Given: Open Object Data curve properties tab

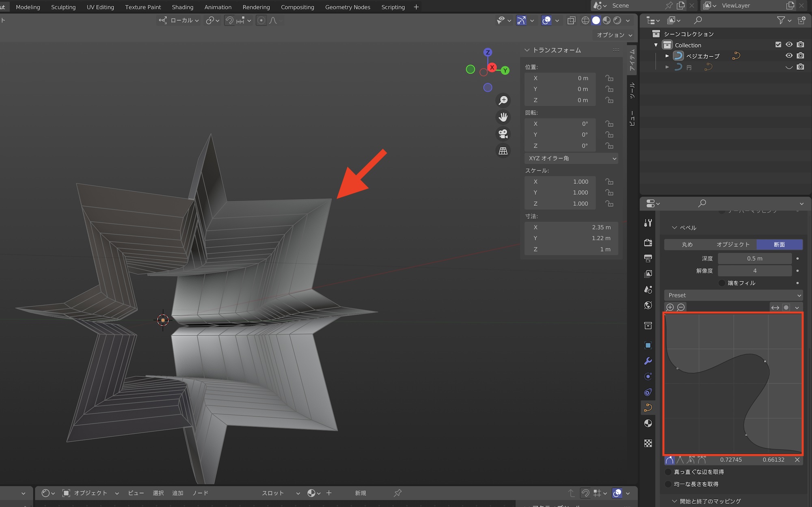Looking at the screenshot, I should [x=648, y=408].
